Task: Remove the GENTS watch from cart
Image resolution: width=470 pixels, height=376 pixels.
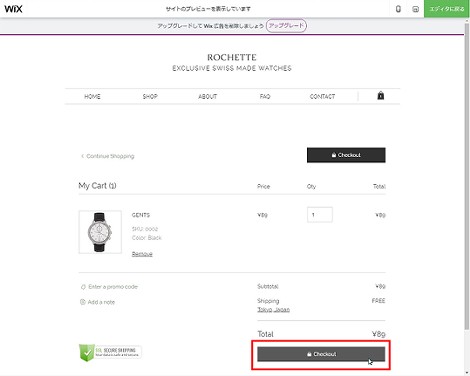Action: pyautogui.click(x=142, y=254)
